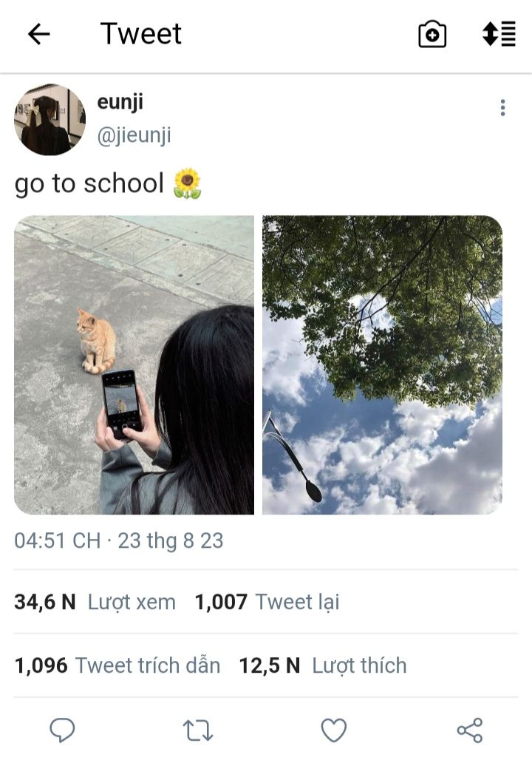View the 1,096 Tweet trích dẫn list
The width and height of the screenshot is (532, 760).
pyautogui.click(x=117, y=665)
